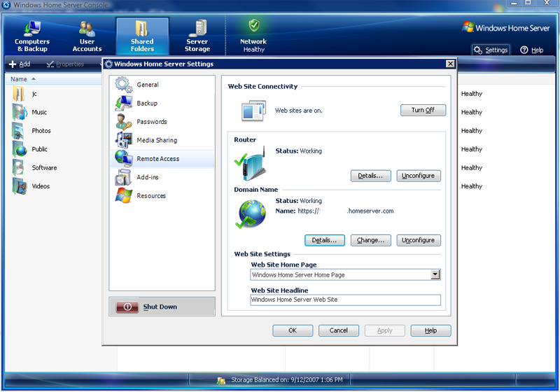
Task: Click the General gear icon
Action: click(x=124, y=85)
